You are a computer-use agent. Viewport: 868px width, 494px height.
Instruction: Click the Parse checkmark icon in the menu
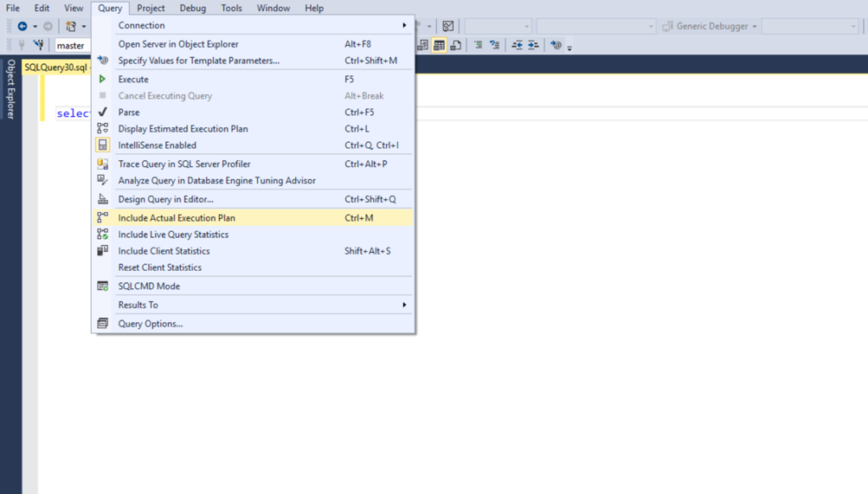pyautogui.click(x=102, y=112)
